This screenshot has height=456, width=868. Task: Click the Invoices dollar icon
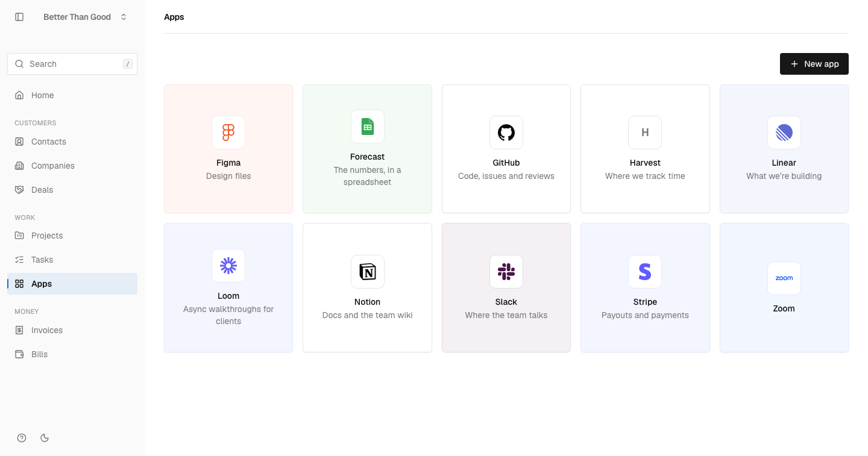coord(19,330)
